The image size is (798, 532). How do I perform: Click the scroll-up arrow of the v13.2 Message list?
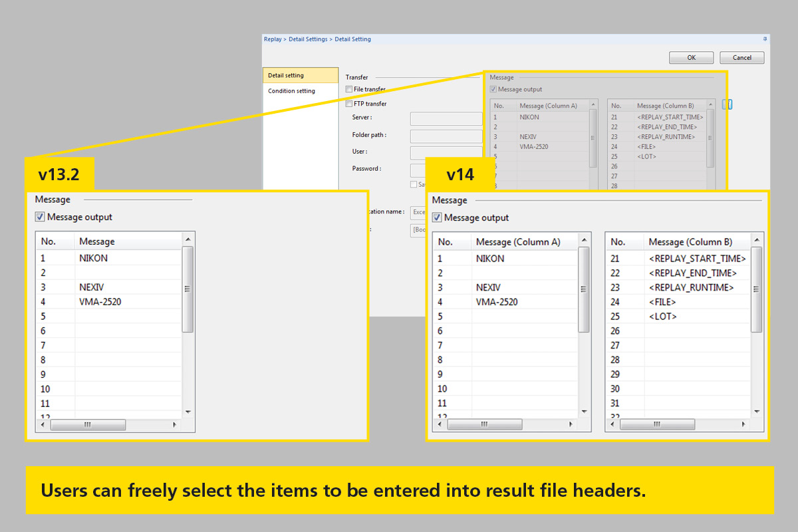coord(188,239)
